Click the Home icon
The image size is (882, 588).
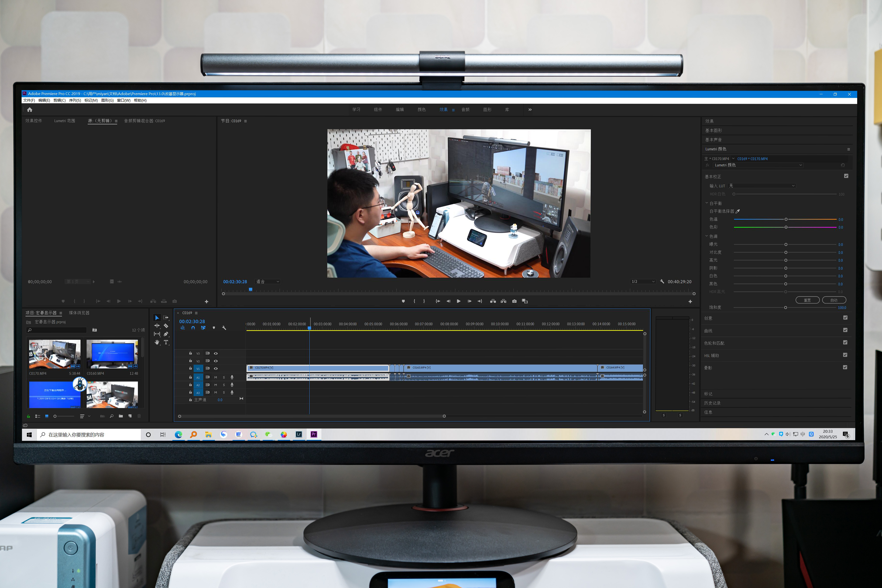point(30,110)
